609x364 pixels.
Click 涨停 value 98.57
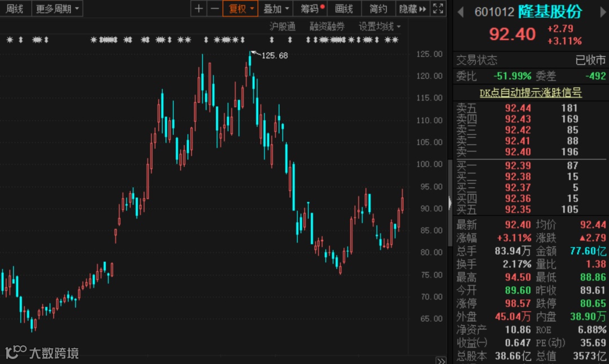tap(518, 304)
